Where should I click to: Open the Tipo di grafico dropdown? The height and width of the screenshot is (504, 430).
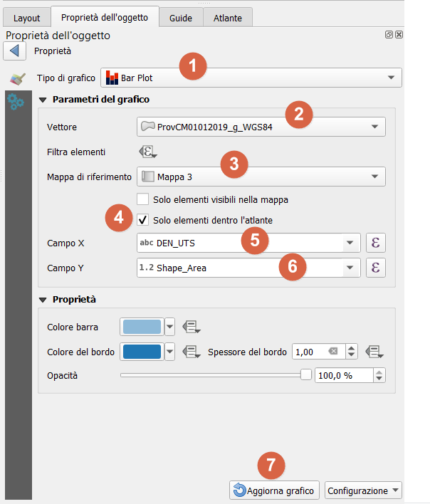click(251, 77)
